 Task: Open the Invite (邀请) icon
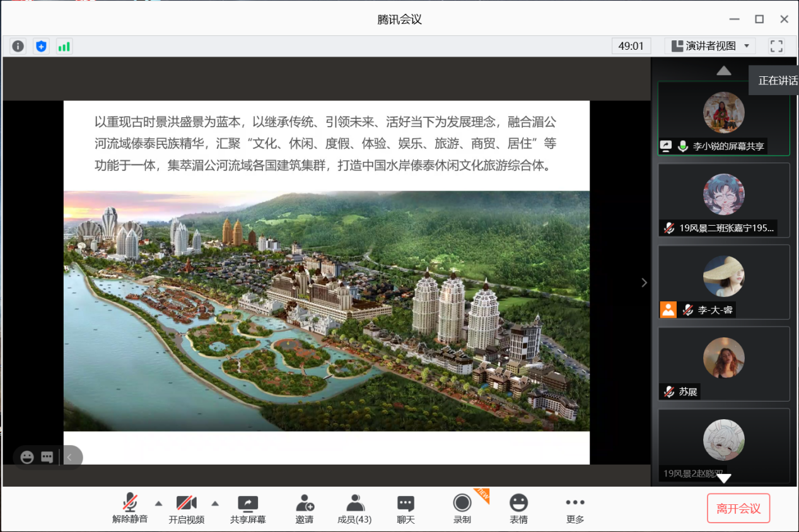[305, 509]
